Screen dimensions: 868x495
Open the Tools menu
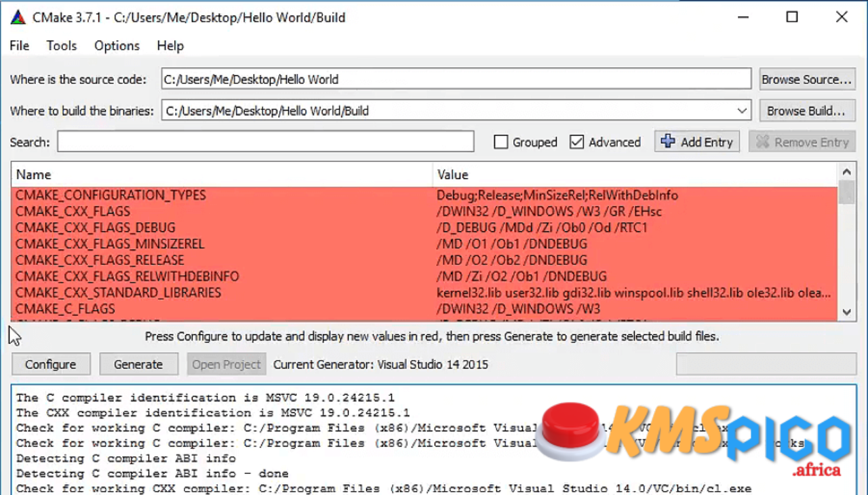coord(61,45)
